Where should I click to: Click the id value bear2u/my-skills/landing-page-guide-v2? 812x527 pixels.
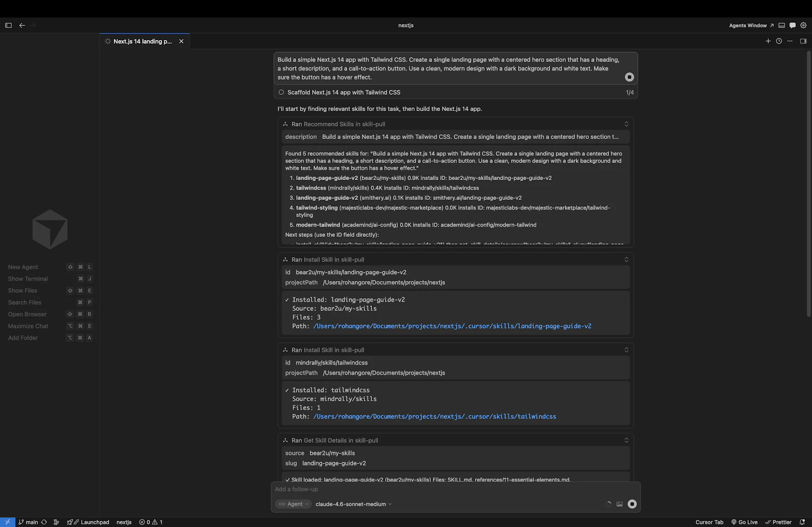click(351, 272)
